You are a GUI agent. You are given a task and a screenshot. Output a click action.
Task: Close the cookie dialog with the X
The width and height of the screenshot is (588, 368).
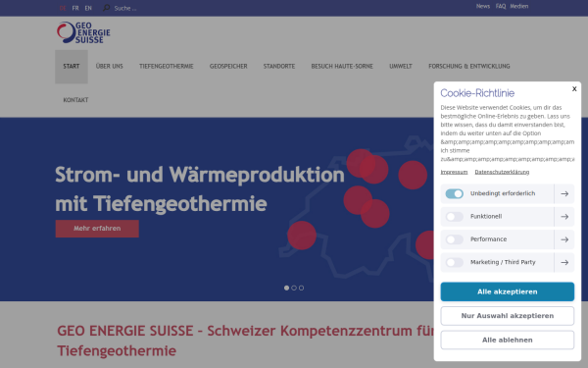point(574,89)
